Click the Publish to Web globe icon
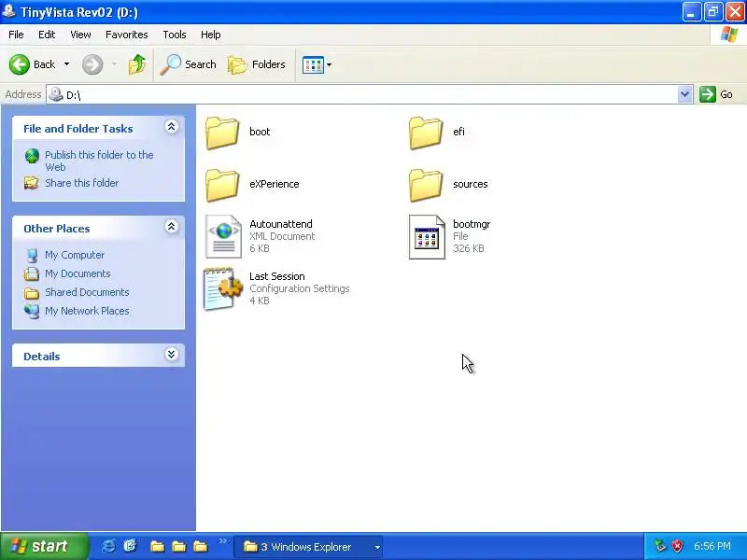Image resolution: width=747 pixels, height=560 pixels. coord(32,156)
